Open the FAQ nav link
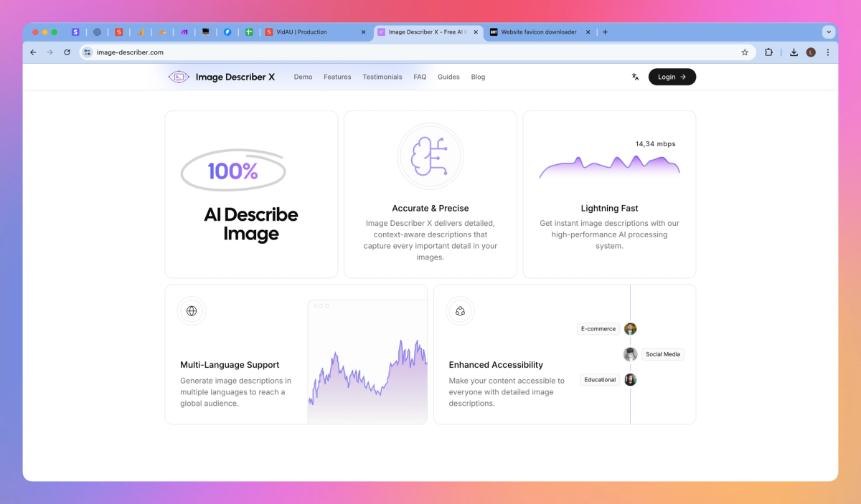 tap(420, 77)
